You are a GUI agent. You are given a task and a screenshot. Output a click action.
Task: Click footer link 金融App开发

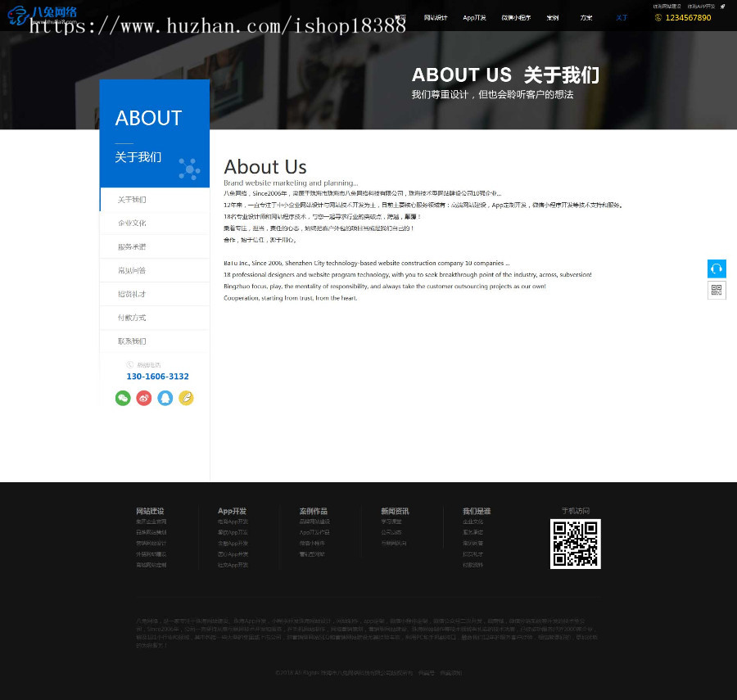(233, 544)
